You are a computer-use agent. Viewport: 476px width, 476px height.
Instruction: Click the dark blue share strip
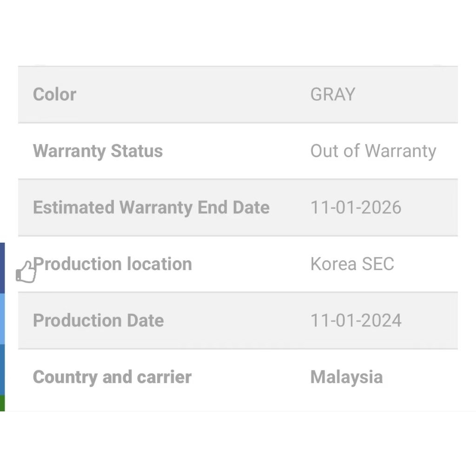[x=2, y=268]
